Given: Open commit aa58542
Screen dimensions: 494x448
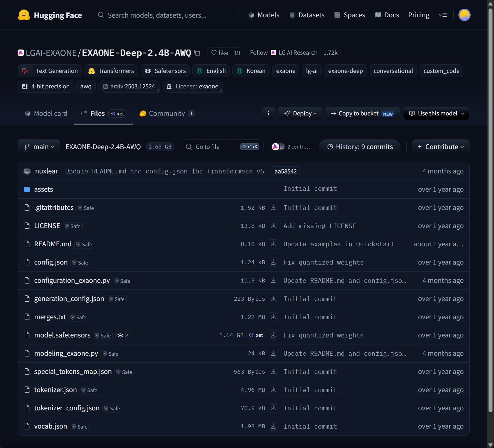Looking at the screenshot, I should click(286, 171).
